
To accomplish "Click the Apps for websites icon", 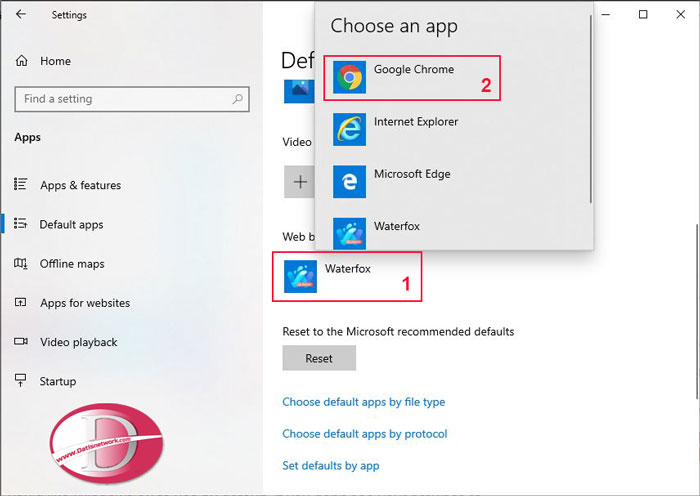I will 21,302.
